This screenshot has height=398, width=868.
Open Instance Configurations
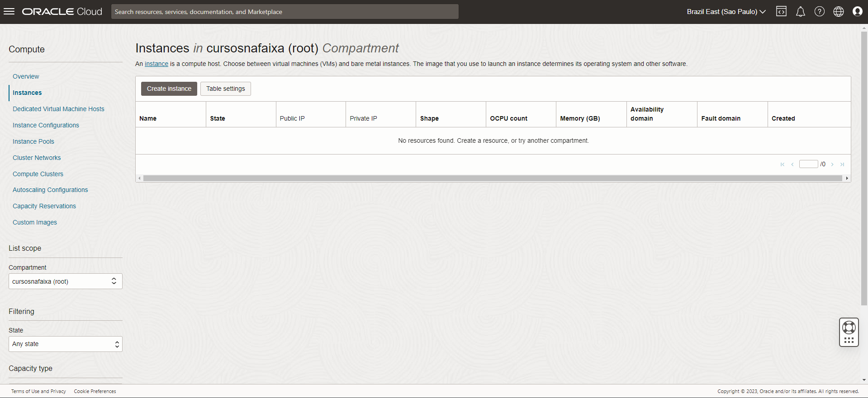[46, 125]
